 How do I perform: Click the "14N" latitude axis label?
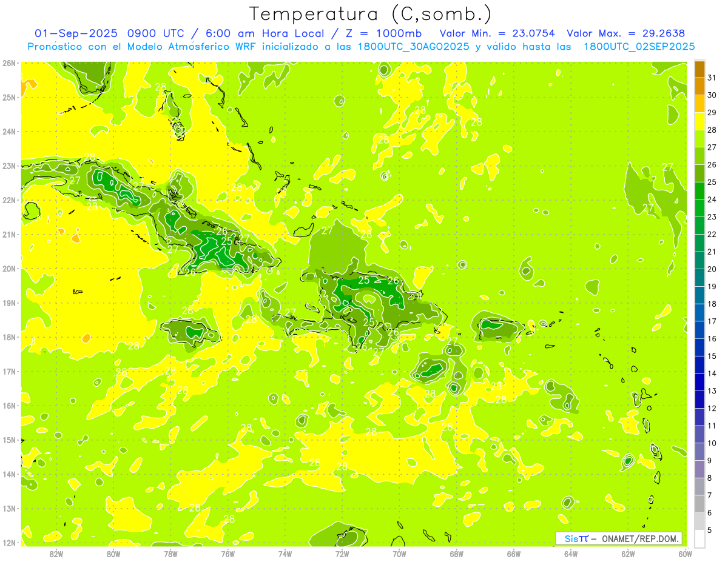pos(9,474)
